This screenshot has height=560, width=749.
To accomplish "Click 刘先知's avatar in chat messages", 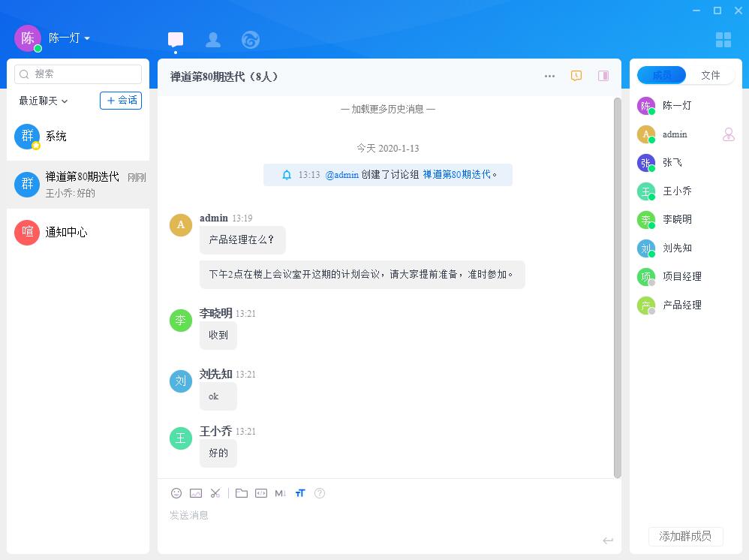I will 181,381.
